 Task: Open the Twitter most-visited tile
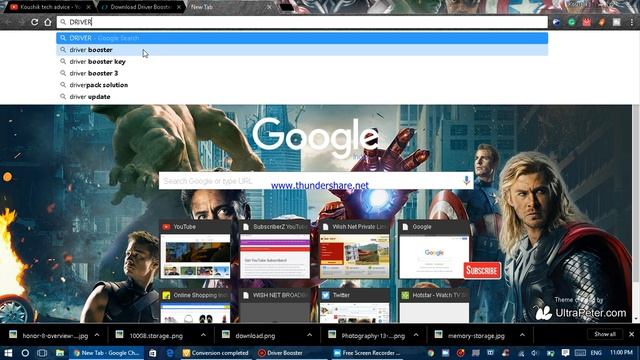354,306
